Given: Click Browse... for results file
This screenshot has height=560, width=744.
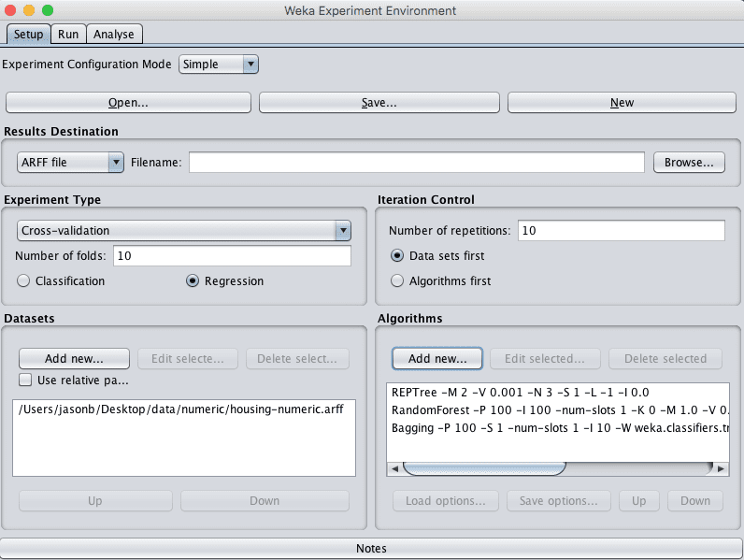Looking at the screenshot, I should (x=689, y=163).
